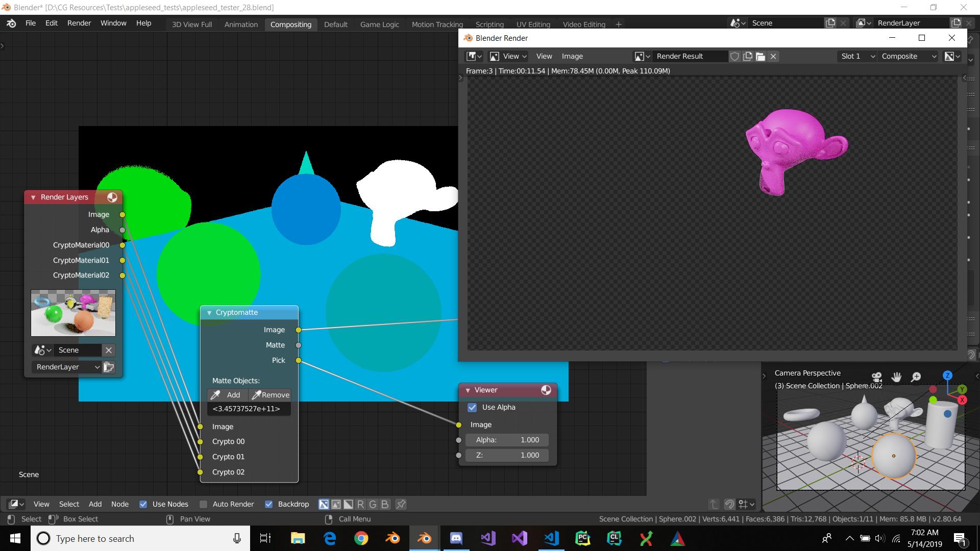This screenshot has height=551, width=980.
Task: Toggle the Use Alpha checkbox in Viewer
Action: [472, 407]
